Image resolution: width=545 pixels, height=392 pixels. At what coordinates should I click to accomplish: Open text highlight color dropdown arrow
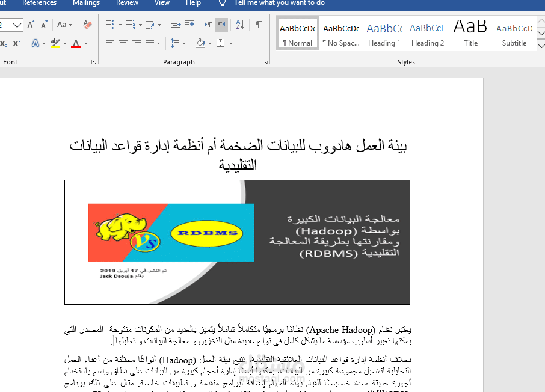65,44
